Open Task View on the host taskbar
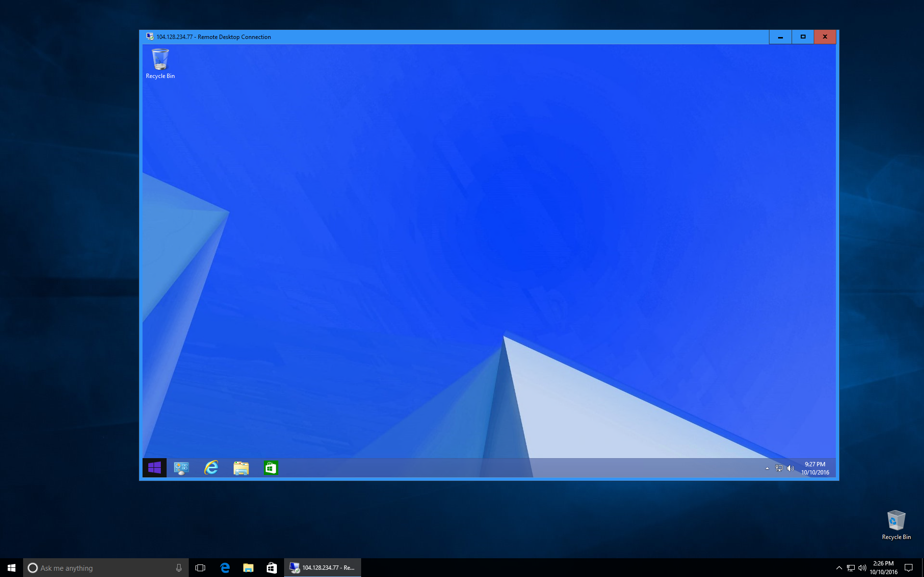This screenshot has height=577, width=924. [200, 567]
